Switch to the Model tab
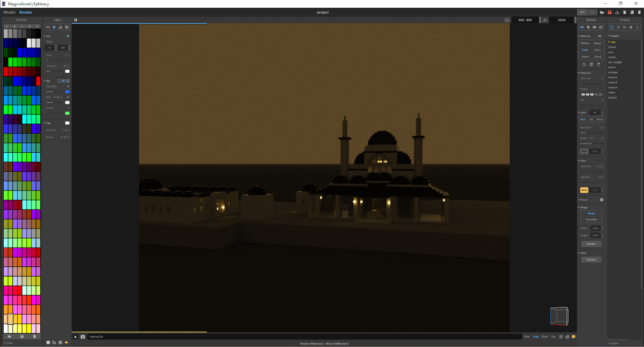 (9, 12)
